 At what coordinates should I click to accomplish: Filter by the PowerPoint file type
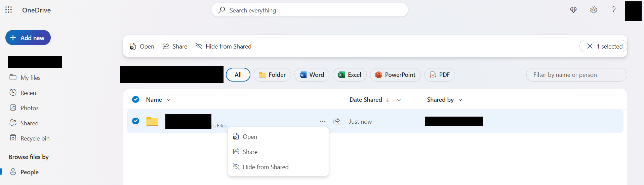point(395,75)
